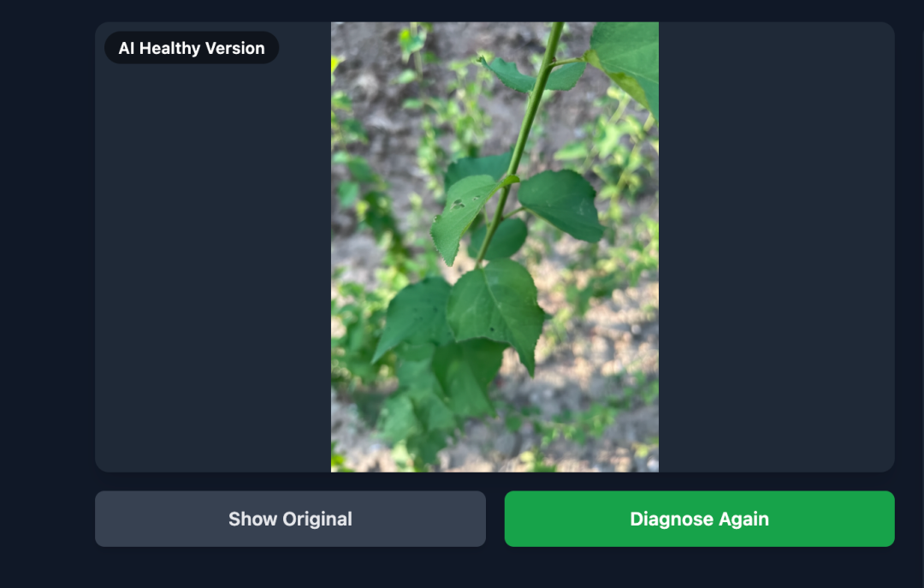Click the AI-generated healthy plant image
The image size is (924, 588).
pos(495,246)
